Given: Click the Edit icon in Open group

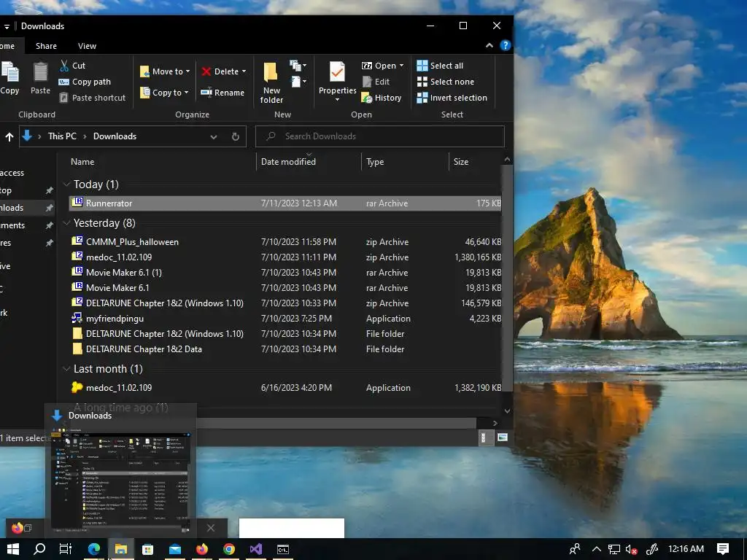Looking at the screenshot, I should click(x=367, y=82).
